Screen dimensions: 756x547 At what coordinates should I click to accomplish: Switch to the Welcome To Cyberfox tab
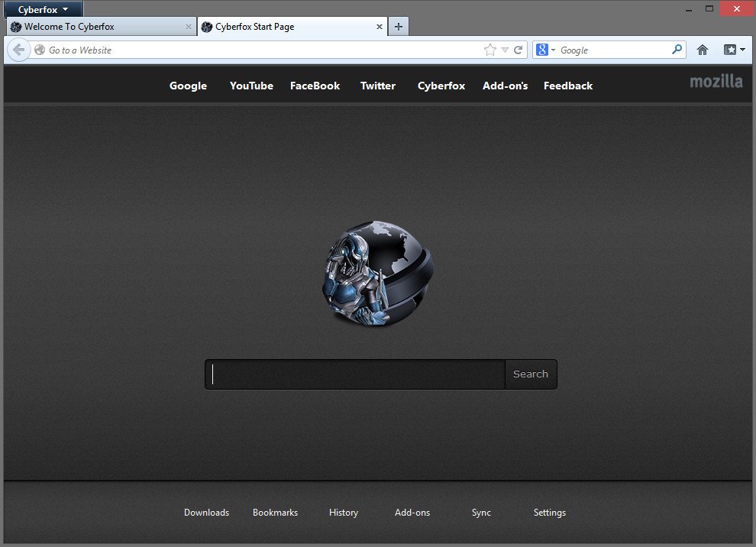(95, 27)
